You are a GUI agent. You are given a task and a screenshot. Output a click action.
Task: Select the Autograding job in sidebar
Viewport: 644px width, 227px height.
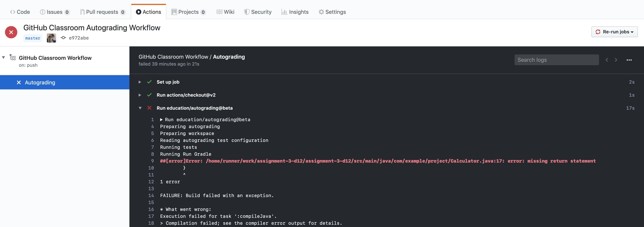coord(65,82)
